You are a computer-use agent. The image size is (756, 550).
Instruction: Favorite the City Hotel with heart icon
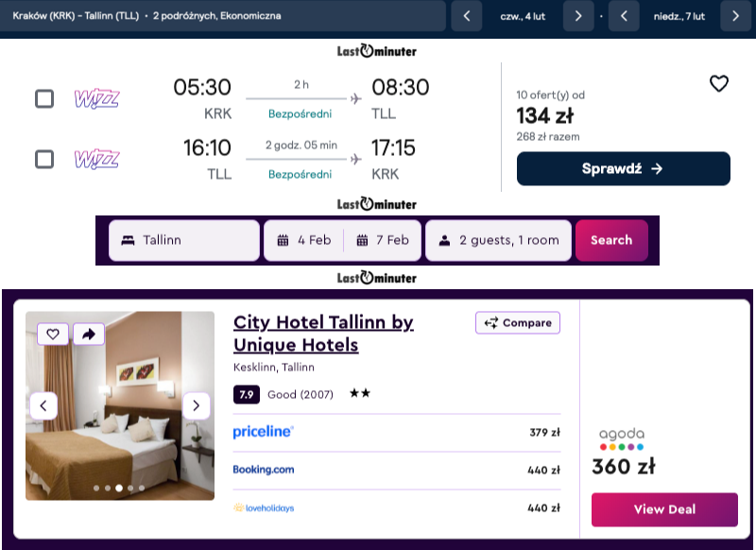click(x=53, y=334)
